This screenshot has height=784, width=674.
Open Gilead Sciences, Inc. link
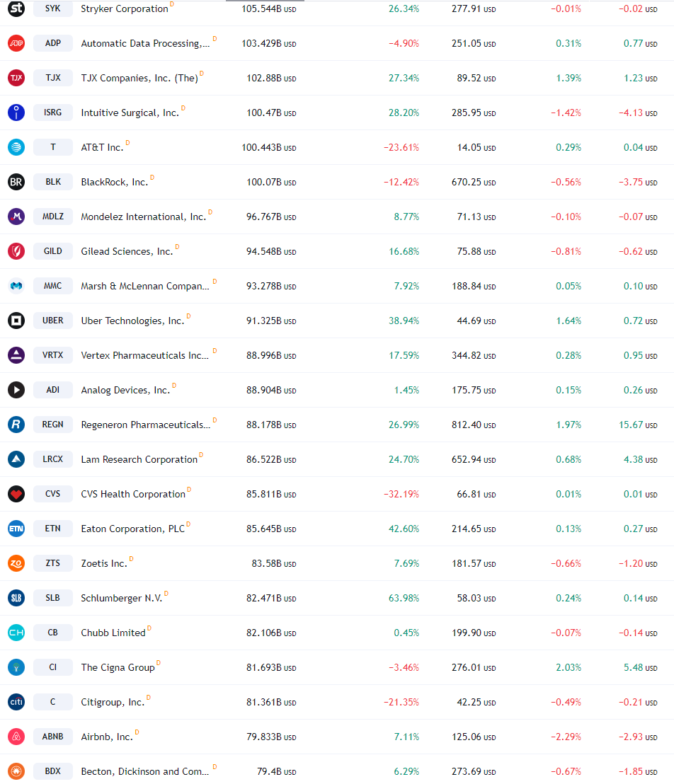tap(127, 251)
